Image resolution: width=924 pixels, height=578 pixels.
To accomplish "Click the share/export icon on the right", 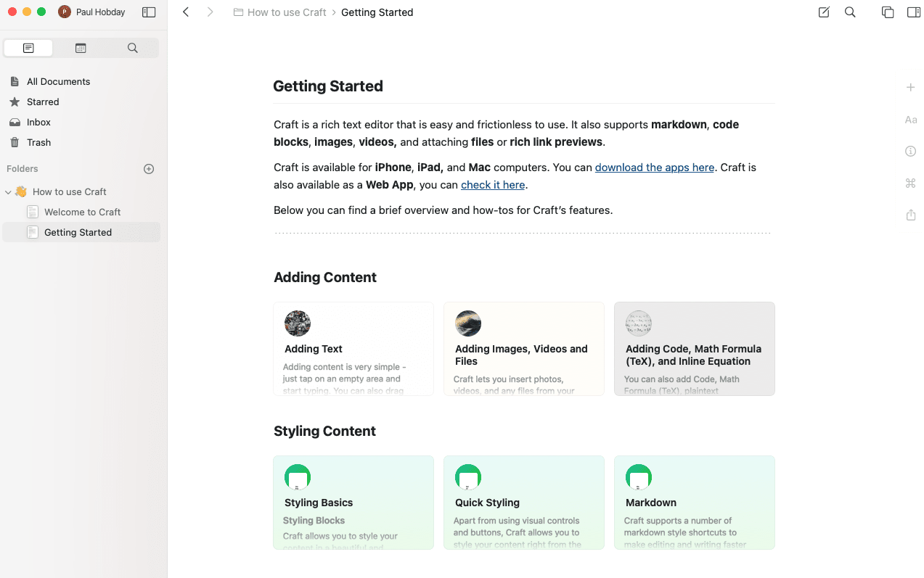I will tap(911, 215).
